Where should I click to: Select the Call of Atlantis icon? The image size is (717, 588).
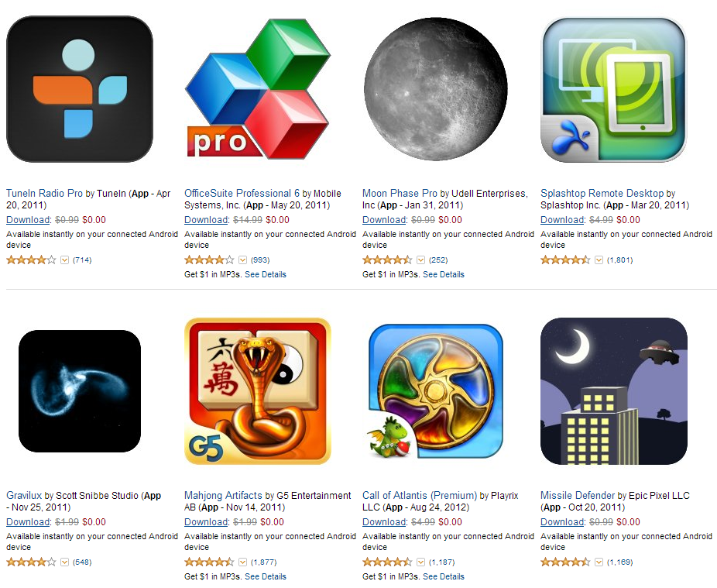point(435,391)
